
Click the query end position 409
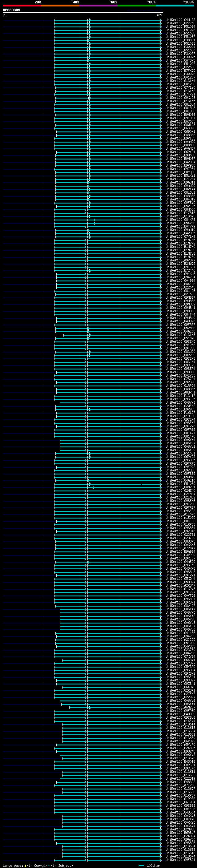coord(159,15)
